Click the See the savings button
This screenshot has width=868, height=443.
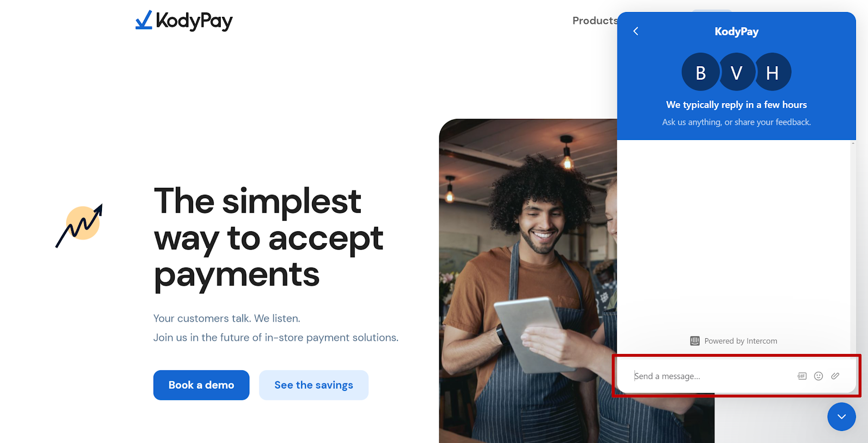point(314,385)
